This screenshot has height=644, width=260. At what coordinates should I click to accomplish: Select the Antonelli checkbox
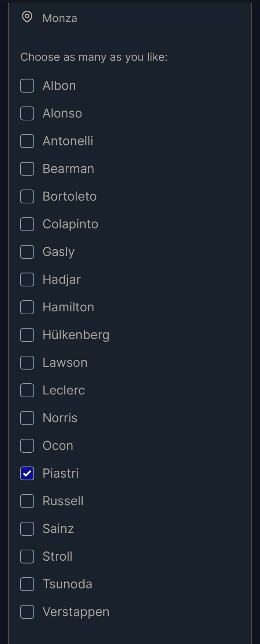[x=27, y=141]
